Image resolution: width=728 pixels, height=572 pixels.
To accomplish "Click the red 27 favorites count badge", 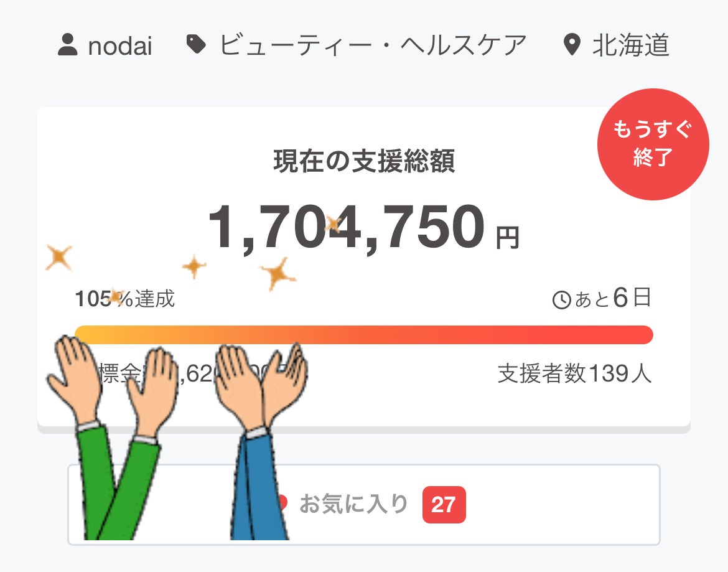I will pos(444,504).
